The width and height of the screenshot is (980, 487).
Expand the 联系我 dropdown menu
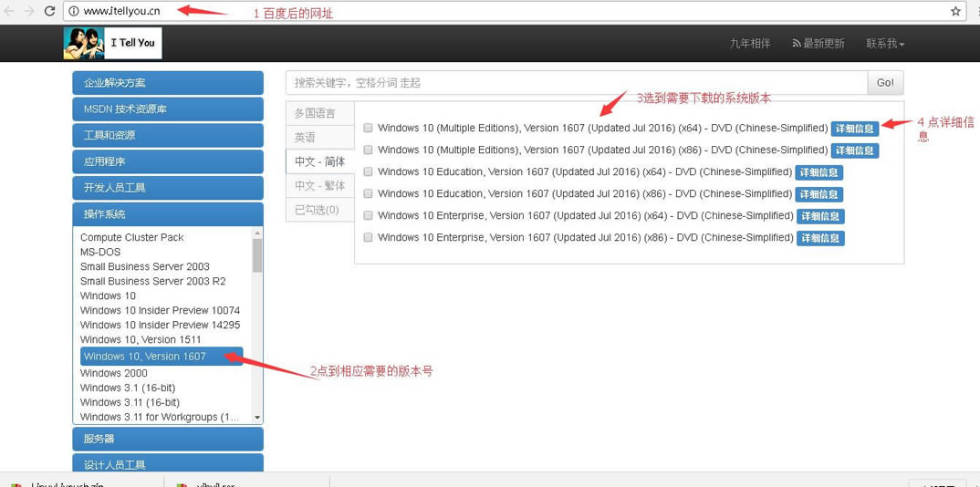tap(885, 44)
